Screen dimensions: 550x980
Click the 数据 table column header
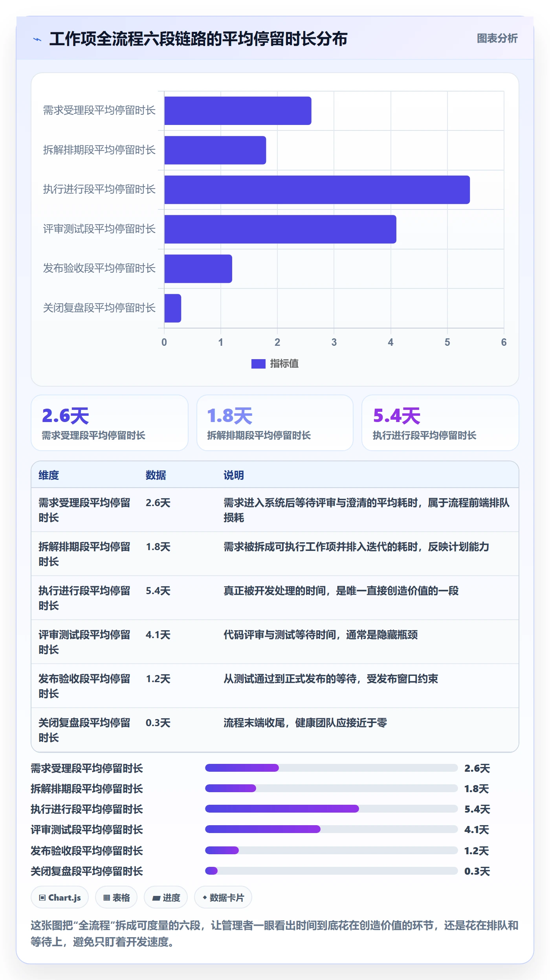tap(156, 475)
